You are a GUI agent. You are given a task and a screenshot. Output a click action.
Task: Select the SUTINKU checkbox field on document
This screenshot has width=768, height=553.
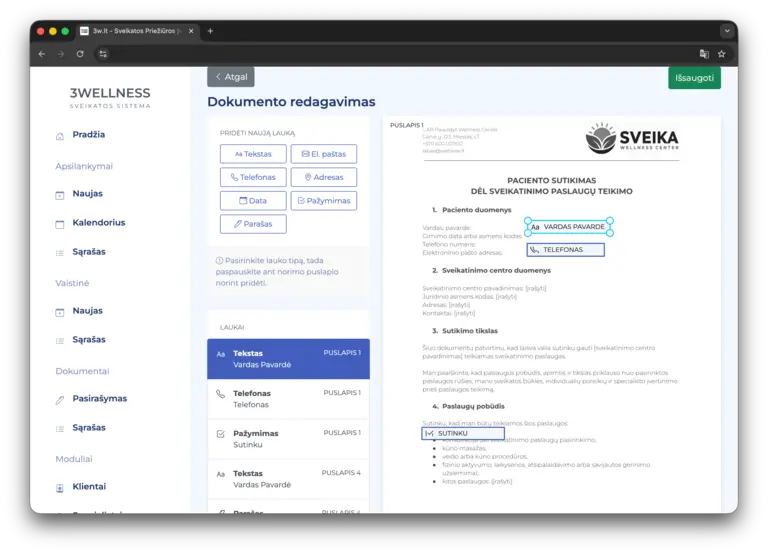point(463,433)
